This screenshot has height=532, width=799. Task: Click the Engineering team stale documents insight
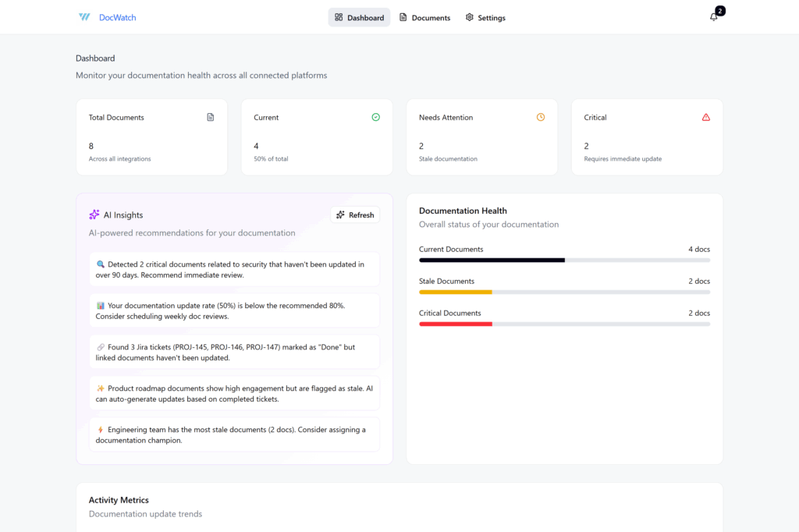coord(234,434)
